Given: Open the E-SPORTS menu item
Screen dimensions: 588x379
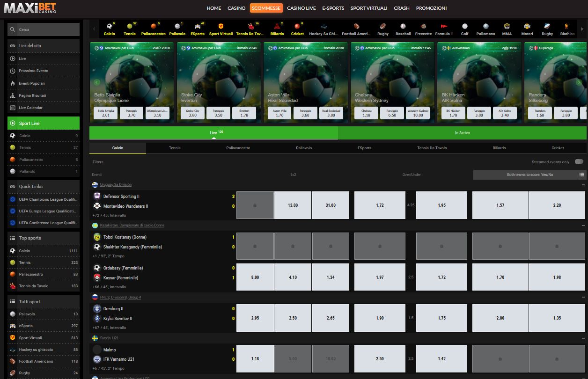Looking at the screenshot, I should 333,8.
